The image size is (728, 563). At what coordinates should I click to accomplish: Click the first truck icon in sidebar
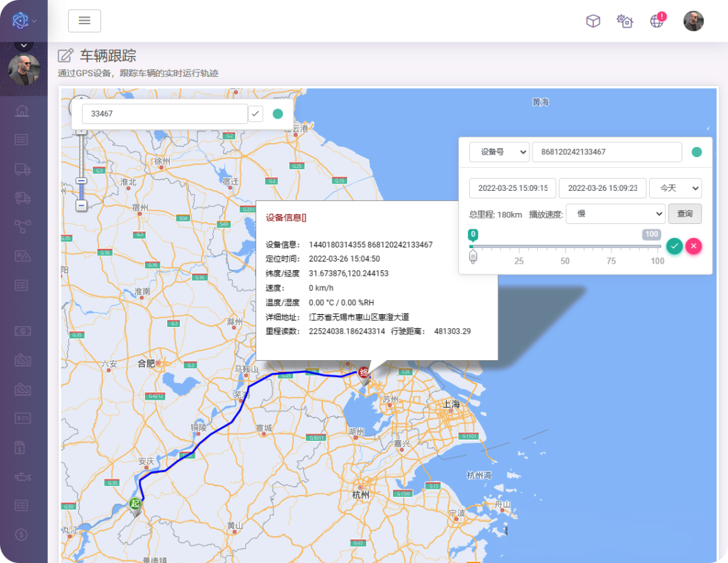(22, 169)
